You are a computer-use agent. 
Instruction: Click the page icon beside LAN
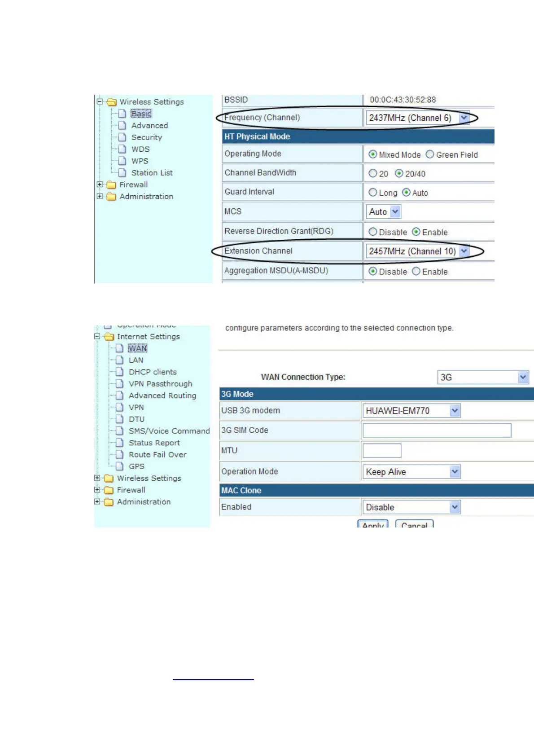click(119, 360)
